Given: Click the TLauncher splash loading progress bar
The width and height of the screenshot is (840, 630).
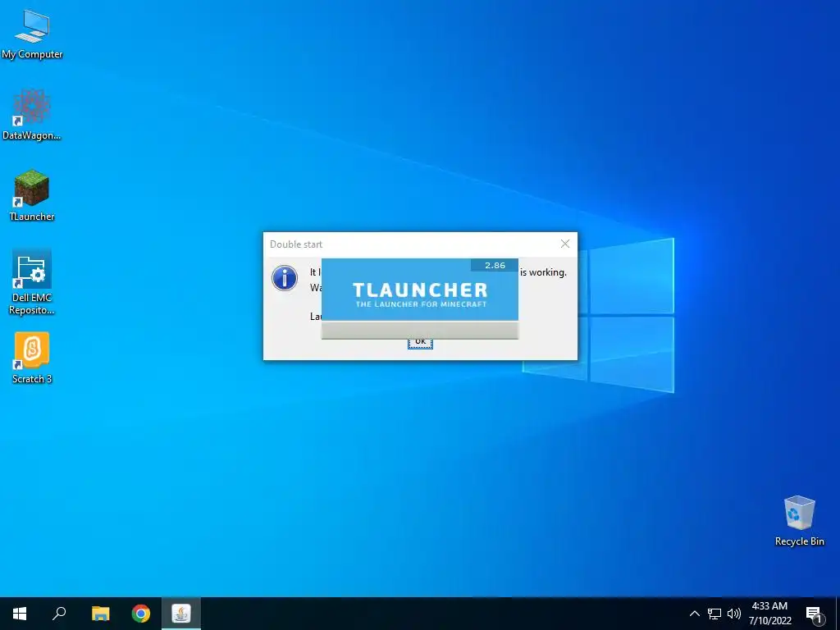Looking at the screenshot, I should point(419,330).
